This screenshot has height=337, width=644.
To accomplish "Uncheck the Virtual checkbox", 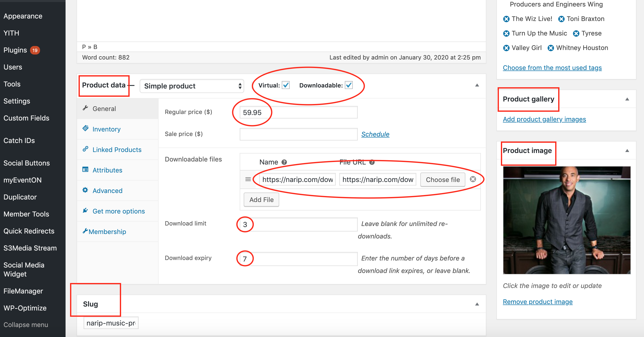I will [286, 85].
